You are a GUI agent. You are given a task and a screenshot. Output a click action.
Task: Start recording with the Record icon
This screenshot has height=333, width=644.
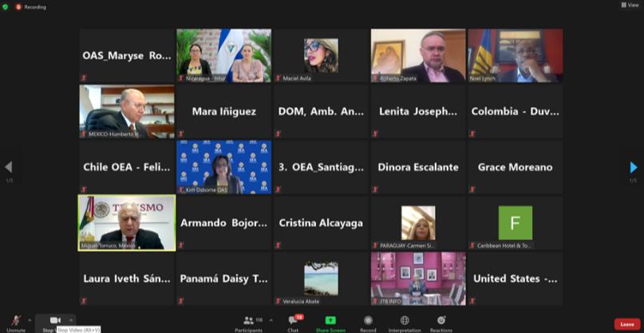tap(369, 320)
